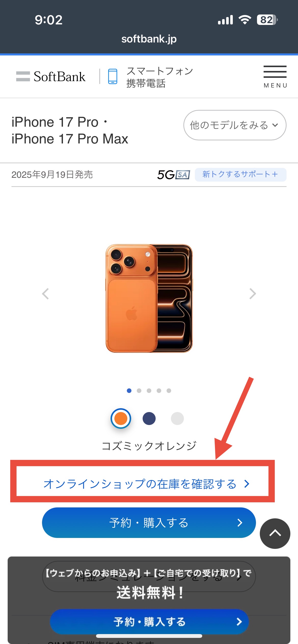Tap the arrow on banner 予約・購入する button
Viewport: 298px width, 644px height.
239,622
